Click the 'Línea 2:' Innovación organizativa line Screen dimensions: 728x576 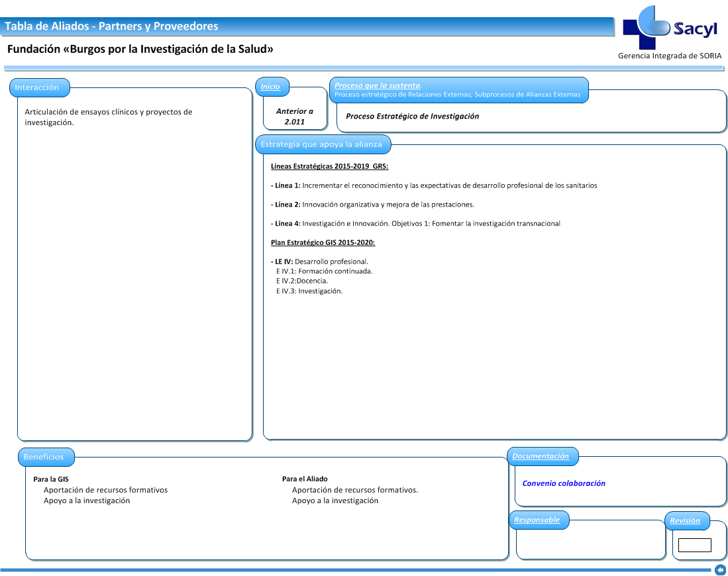(x=372, y=205)
